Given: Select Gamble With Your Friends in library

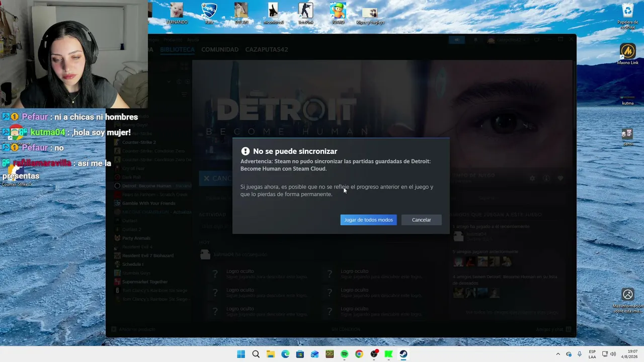Looking at the screenshot, I should click(x=148, y=203).
